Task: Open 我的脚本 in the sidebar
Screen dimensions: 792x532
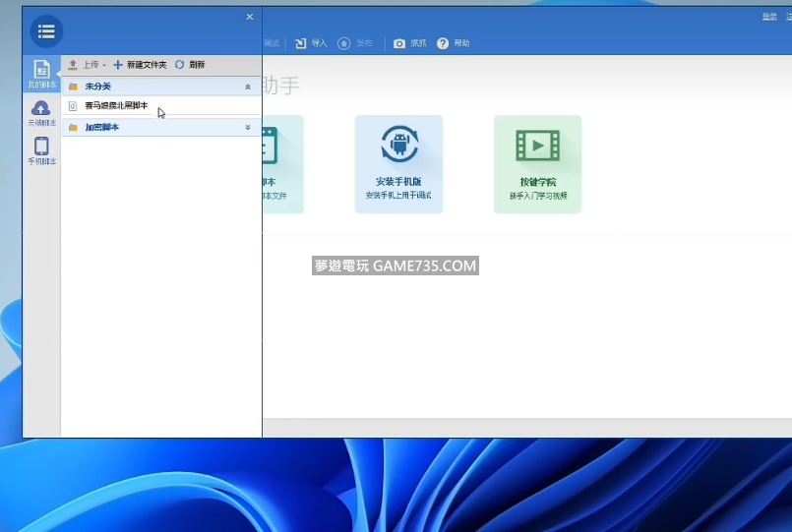Action: point(41,74)
